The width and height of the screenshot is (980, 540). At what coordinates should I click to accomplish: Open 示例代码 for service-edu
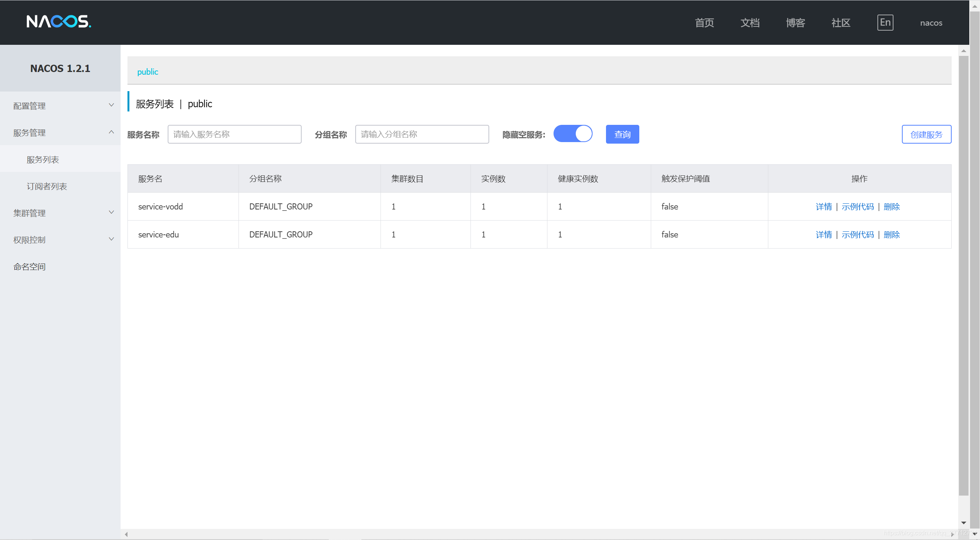[857, 234]
